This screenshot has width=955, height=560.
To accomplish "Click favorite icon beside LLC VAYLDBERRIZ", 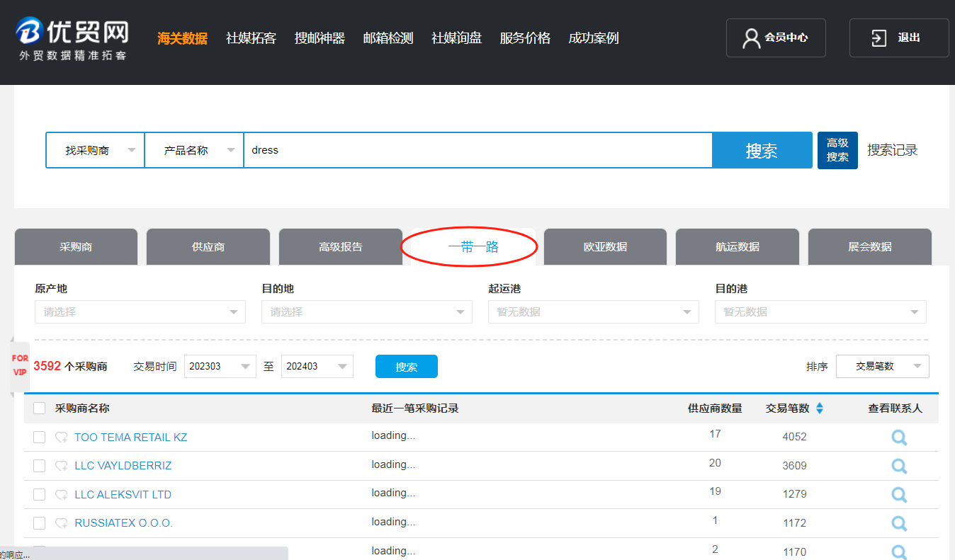I will tap(62, 466).
